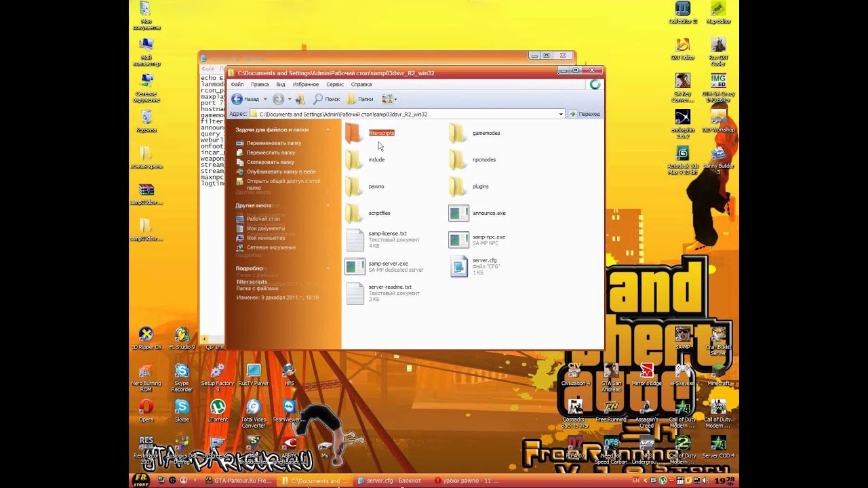Select samp-server.exe file
The image size is (868, 488).
pyautogui.click(x=384, y=266)
